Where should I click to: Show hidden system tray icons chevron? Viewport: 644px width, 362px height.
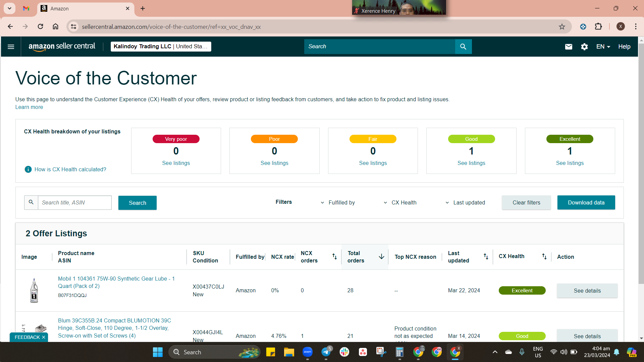pos(495,352)
